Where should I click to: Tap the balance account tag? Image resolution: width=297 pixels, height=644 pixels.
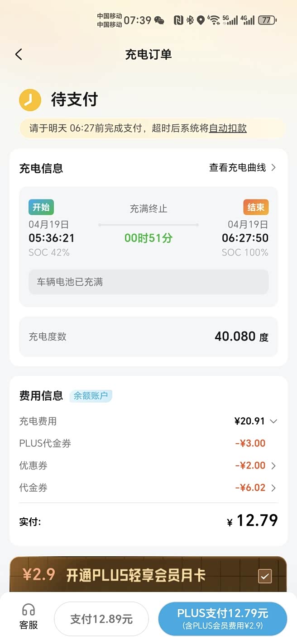point(91,396)
